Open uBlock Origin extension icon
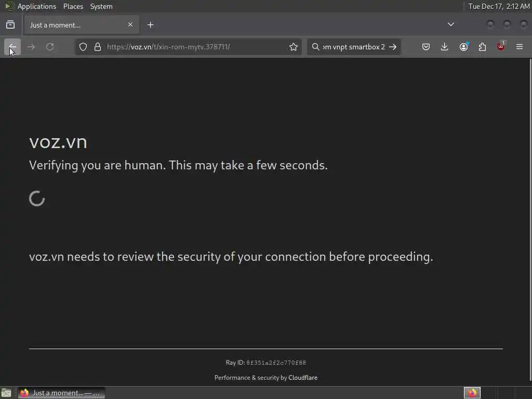The width and height of the screenshot is (532, 399). (x=501, y=46)
